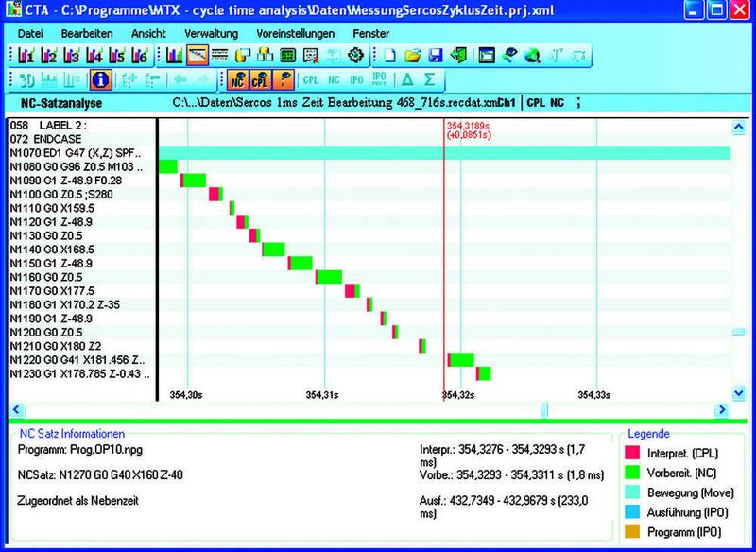Click the channel 6 chart icon
The height and width of the screenshot is (552, 756).
138,56
